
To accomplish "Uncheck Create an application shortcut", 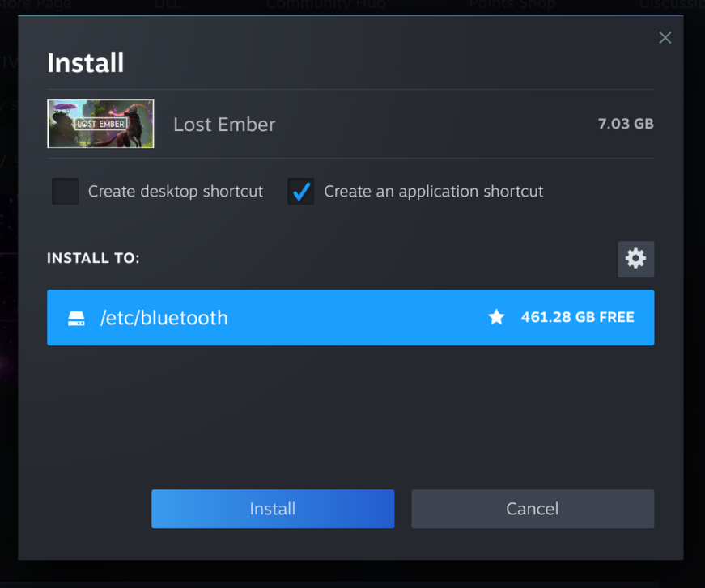I will coord(301,192).
